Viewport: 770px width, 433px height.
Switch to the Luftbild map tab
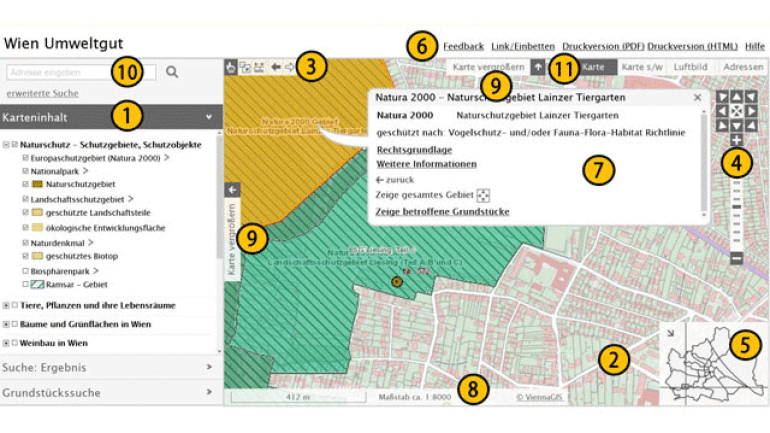point(691,67)
